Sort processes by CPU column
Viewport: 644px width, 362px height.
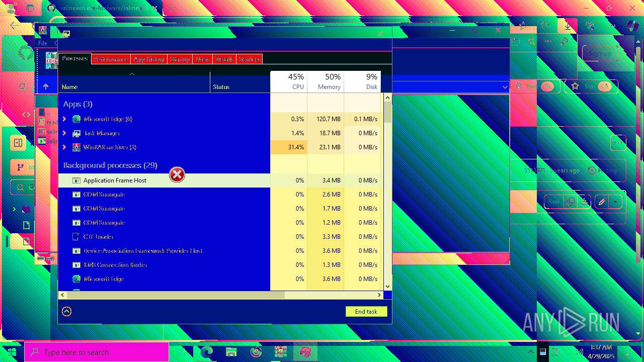coord(289,82)
